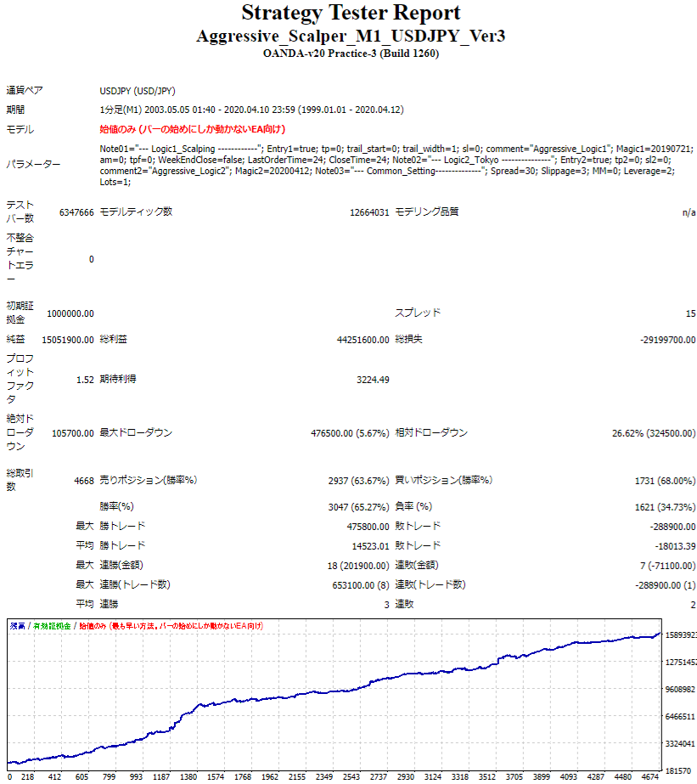This screenshot has width=697, height=784.
Task: Click the 連敗(トレード数) label
Action: point(430,584)
